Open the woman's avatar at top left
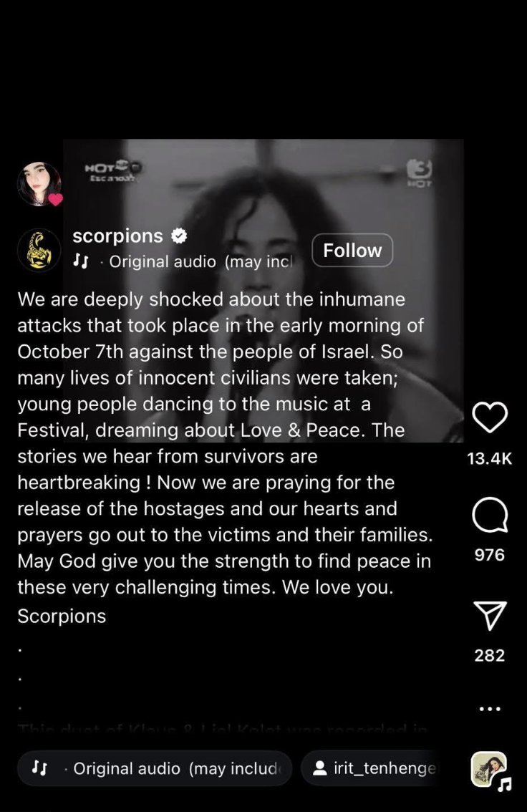Image resolution: width=527 pixels, height=812 pixels. 39,184
